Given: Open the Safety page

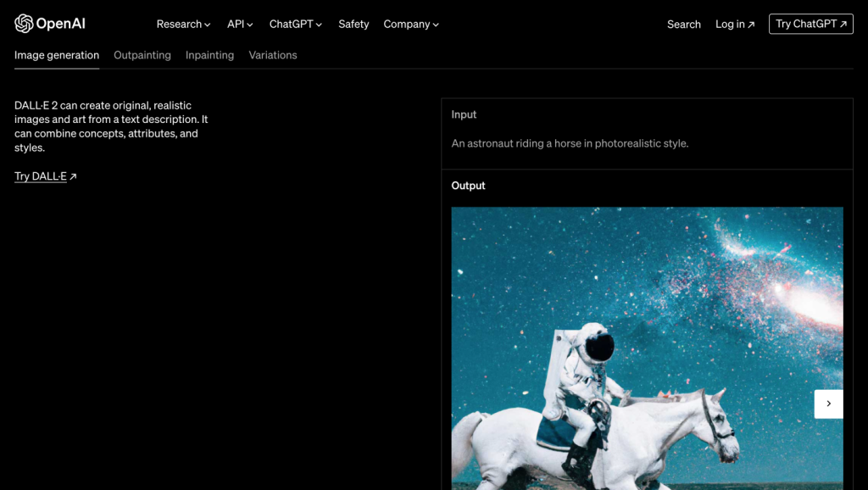Looking at the screenshot, I should pos(353,24).
